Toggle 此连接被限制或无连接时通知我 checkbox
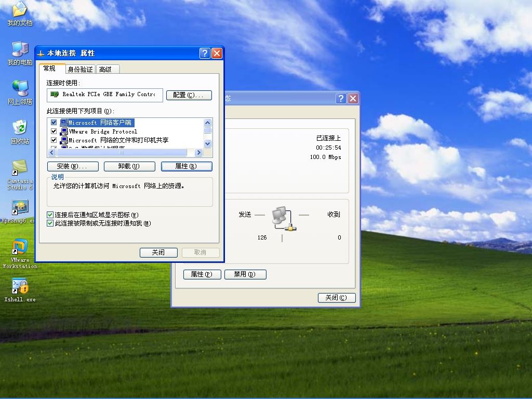 point(50,223)
